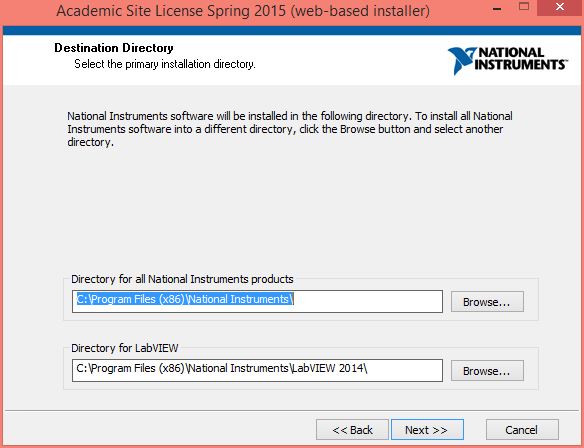This screenshot has height=448, width=584.
Task: Close the installer with the red X
Action: pyautogui.click(x=559, y=7)
